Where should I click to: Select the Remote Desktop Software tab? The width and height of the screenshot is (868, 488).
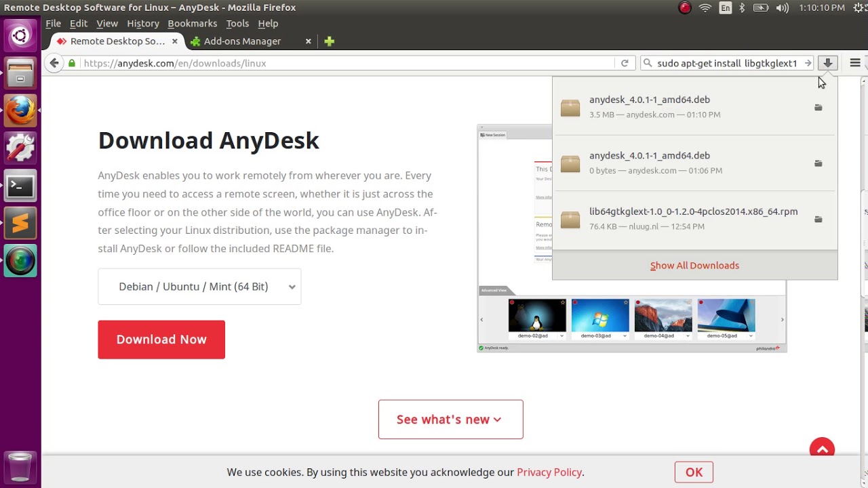(x=117, y=41)
